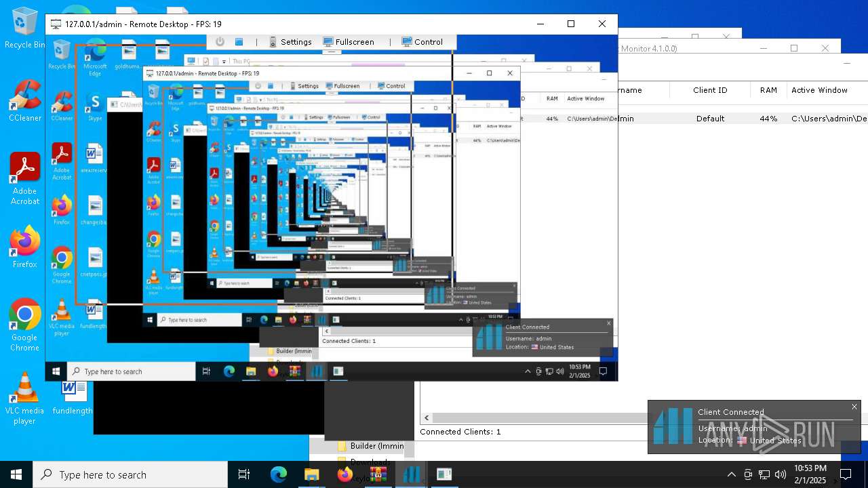Close the Client Connected popup in the outermost remote view
The image size is (868, 488).
pyautogui.click(x=608, y=323)
